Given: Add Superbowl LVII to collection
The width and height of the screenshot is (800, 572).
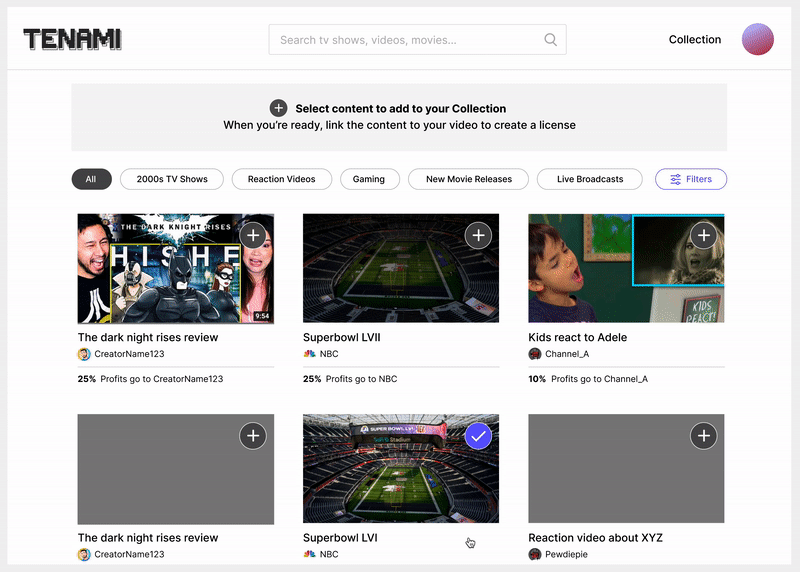Looking at the screenshot, I should (x=479, y=235).
